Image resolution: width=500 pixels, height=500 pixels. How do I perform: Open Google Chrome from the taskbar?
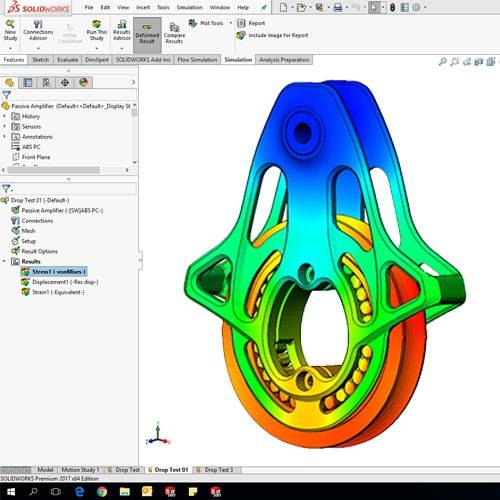102,491
